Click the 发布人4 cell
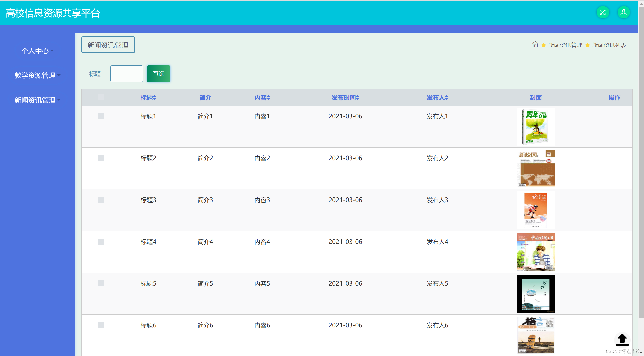 pyautogui.click(x=437, y=242)
